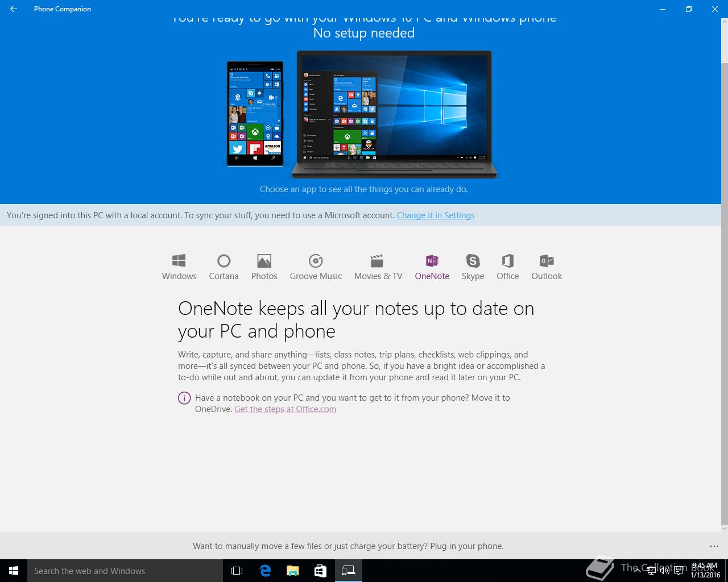Click the Windows tab label
Screen dimensions: 728x582
179,276
